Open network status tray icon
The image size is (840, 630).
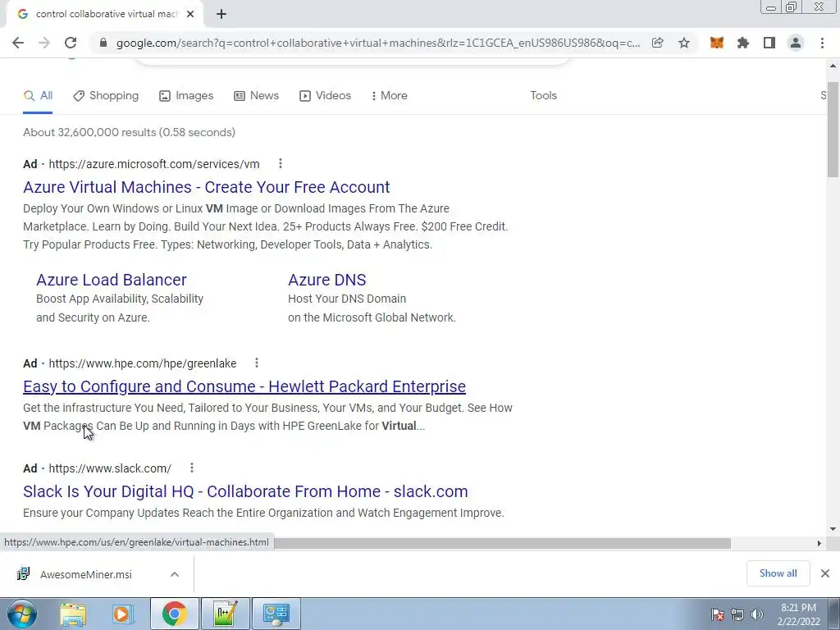737,614
